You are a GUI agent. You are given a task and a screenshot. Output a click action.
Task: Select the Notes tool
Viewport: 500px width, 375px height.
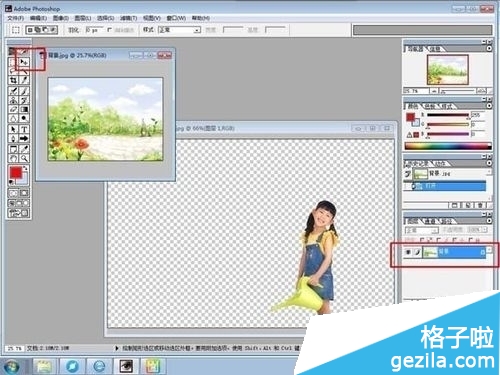[13, 149]
